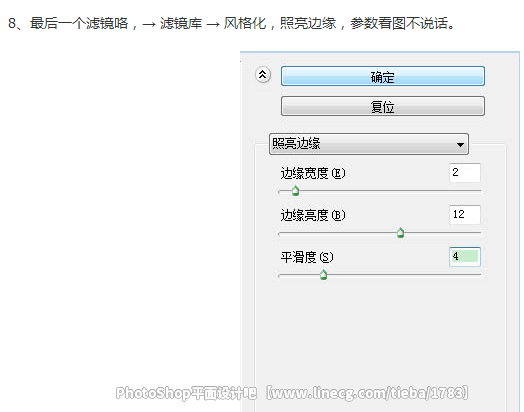Click the 边缘亮度 (B) label

313,215
